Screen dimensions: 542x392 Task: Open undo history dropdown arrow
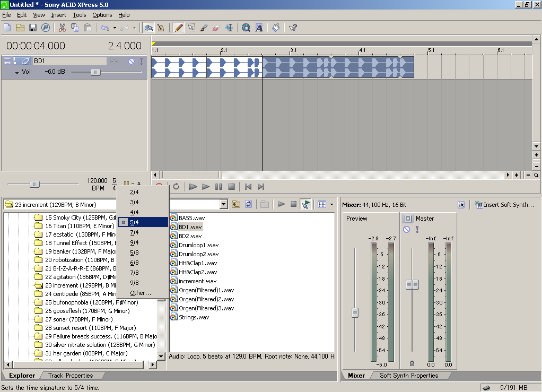(115, 28)
